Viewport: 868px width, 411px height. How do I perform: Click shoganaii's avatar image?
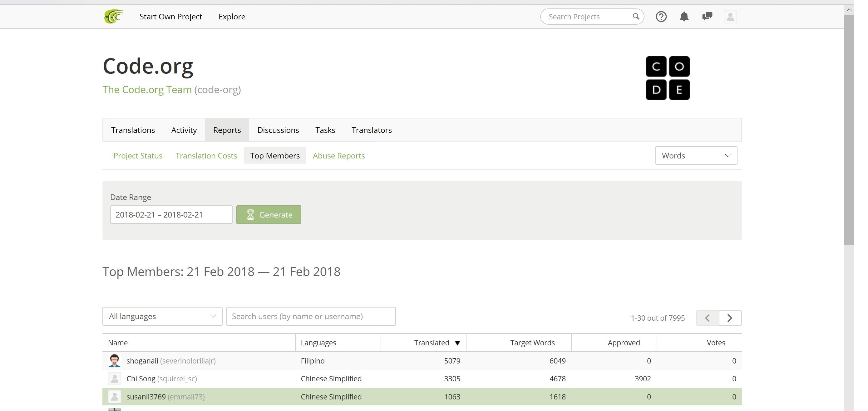point(115,360)
